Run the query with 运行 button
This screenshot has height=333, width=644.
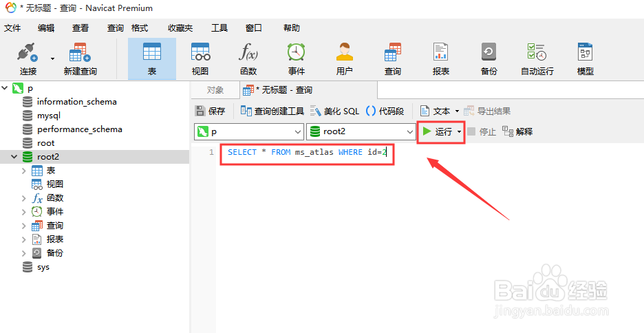click(437, 131)
